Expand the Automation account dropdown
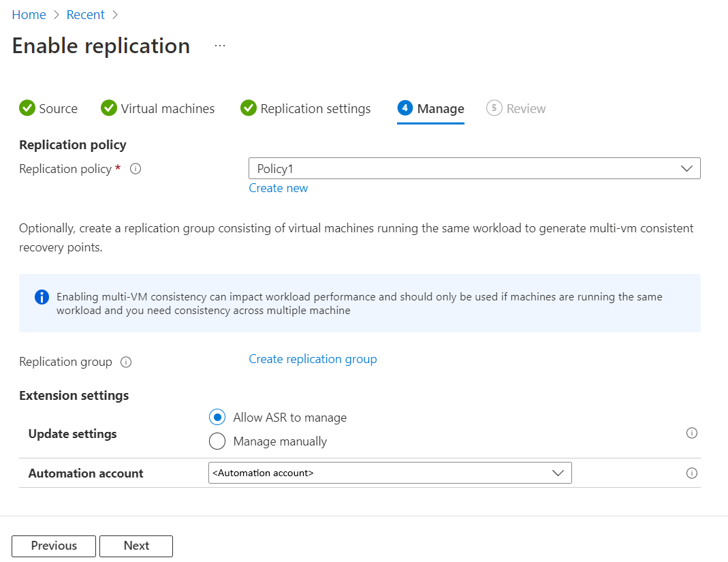The width and height of the screenshot is (728, 562). click(x=390, y=473)
